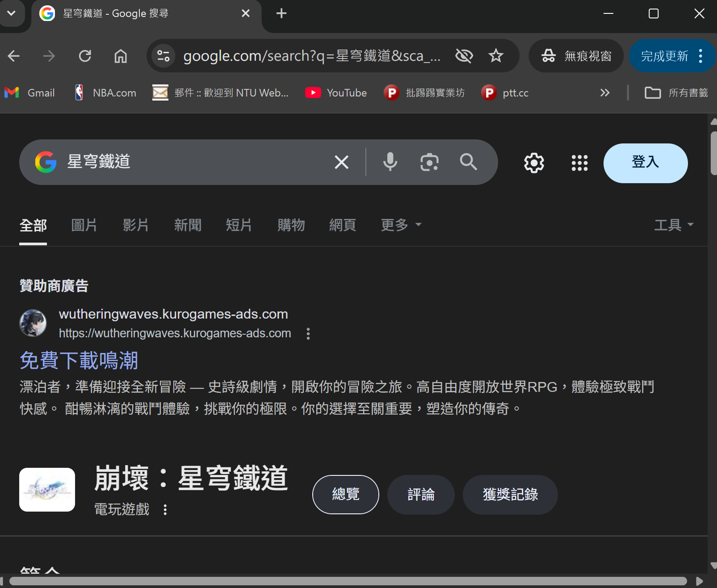
Task: Bookmark this page with the star icon
Action: click(x=496, y=56)
